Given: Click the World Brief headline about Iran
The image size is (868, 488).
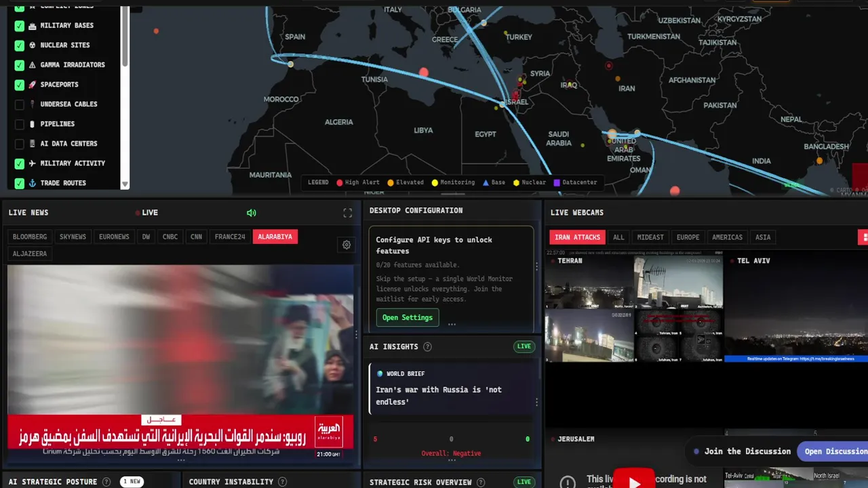Looking at the screenshot, I should [x=439, y=396].
